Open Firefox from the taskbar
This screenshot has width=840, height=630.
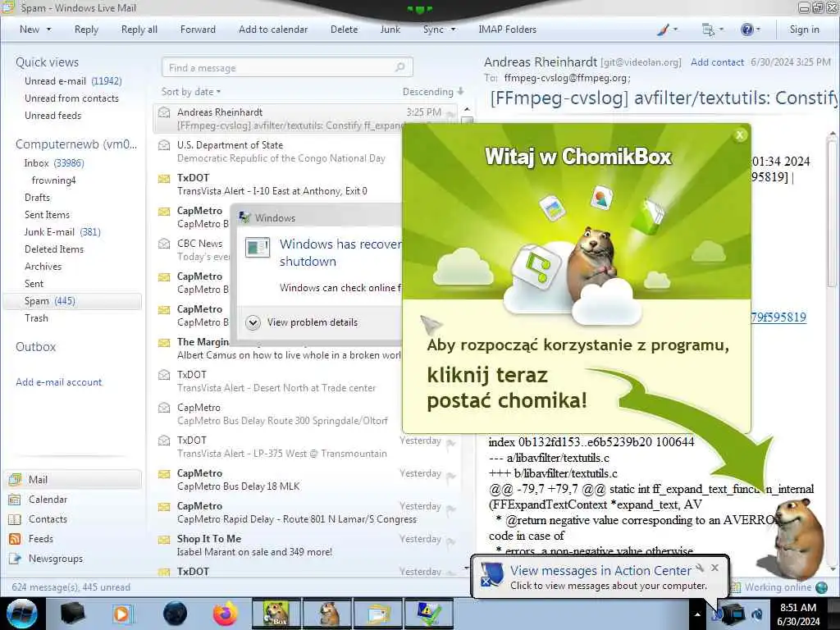(226, 614)
